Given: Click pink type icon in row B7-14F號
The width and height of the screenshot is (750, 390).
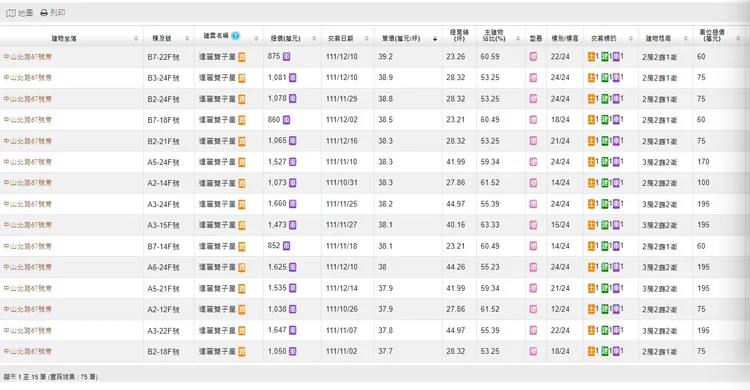Looking at the screenshot, I should click(533, 246).
